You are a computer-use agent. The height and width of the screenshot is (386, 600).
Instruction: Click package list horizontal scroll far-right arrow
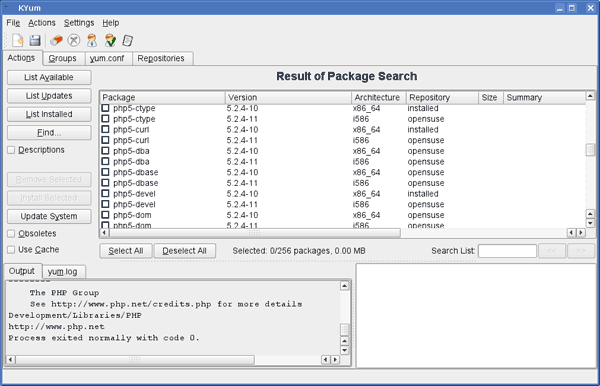click(x=581, y=232)
